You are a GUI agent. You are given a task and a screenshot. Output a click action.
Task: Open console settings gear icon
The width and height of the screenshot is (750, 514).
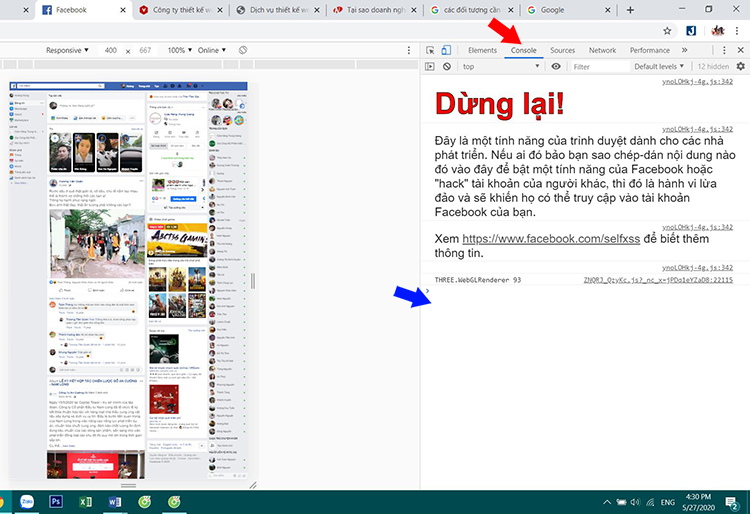[740, 66]
